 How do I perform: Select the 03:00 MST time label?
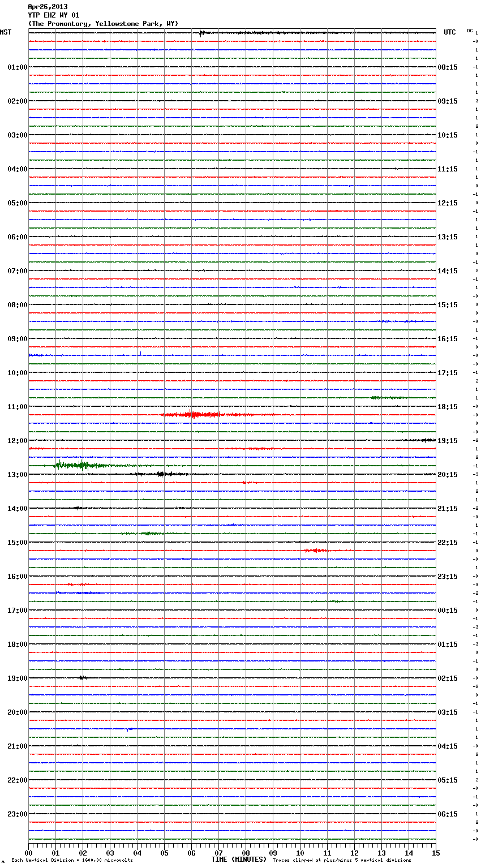18,135
